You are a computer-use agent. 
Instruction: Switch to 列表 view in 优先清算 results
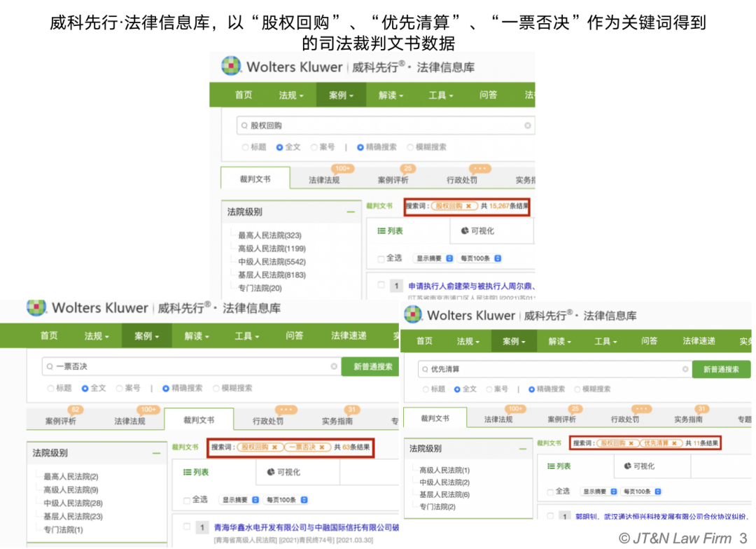tap(558, 466)
